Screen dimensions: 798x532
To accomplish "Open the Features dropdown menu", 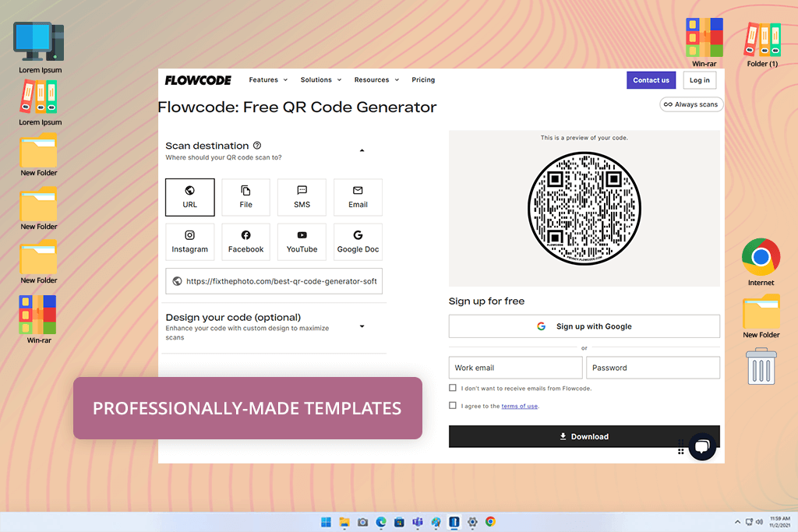I will click(x=268, y=80).
